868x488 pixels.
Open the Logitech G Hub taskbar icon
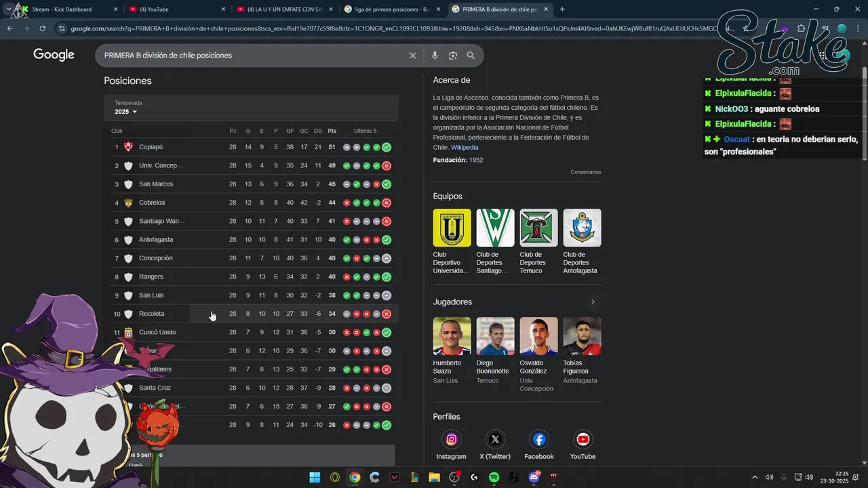pos(474,477)
